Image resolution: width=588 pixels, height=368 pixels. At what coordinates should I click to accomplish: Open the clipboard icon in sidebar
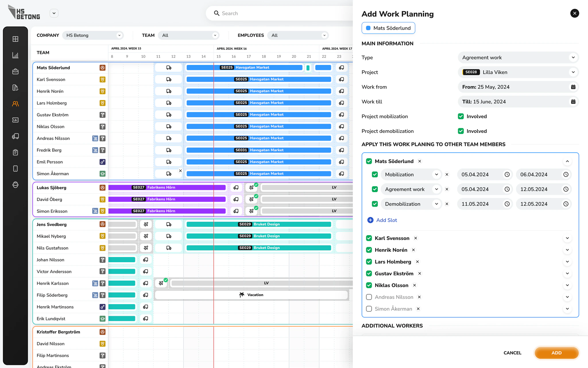pyautogui.click(x=16, y=152)
